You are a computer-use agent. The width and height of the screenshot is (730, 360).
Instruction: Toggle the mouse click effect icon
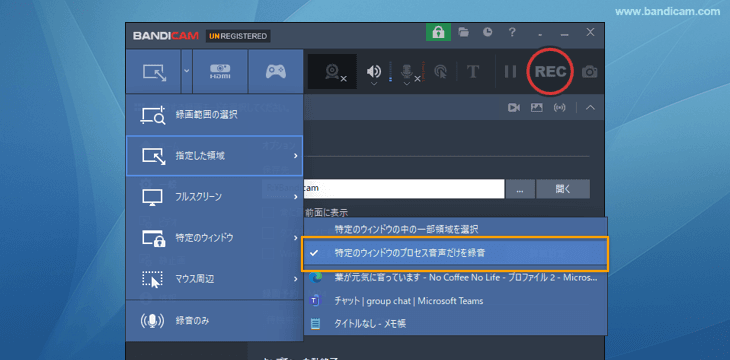[x=440, y=71]
